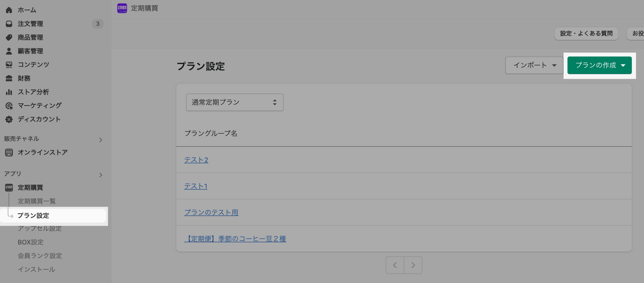Select 定期購買一覧 in the sidebar
Image resolution: width=644 pixels, height=283 pixels.
pos(37,201)
